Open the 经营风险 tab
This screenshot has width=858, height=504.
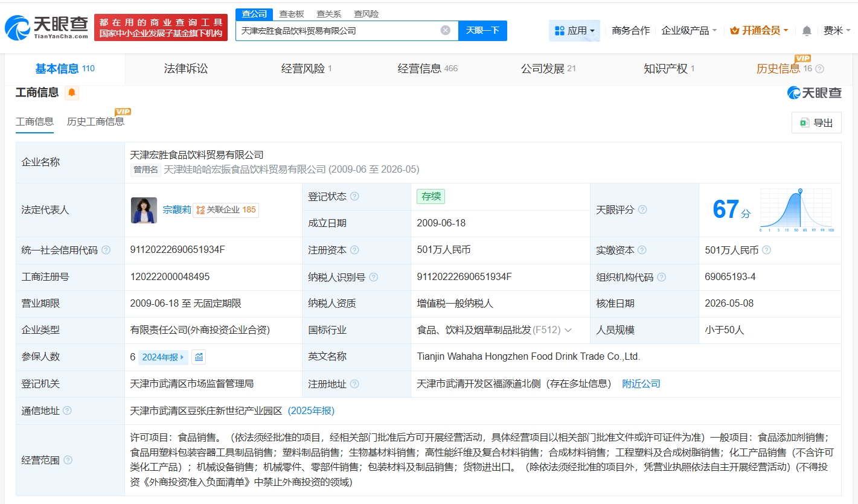307,69
